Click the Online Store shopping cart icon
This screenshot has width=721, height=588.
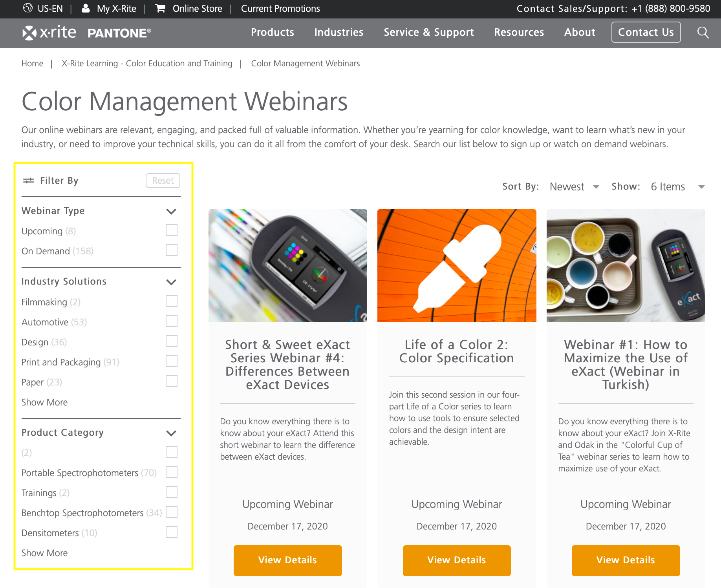tap(160, 8)
